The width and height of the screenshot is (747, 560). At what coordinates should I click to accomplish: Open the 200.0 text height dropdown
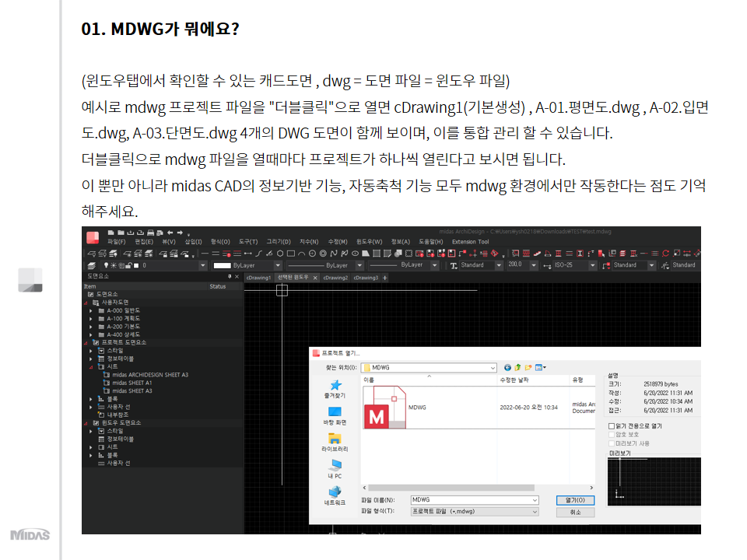click(534, 266)
